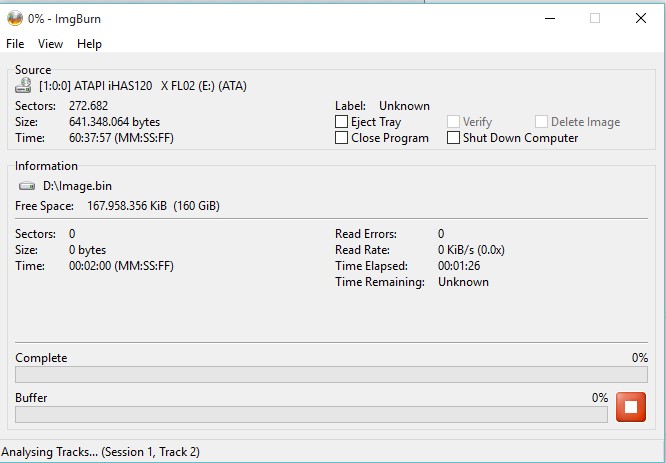Click the Buffer progress bar
Image resolution: width=666 pixels, height=463 pixels.
[x=311, y=415]
